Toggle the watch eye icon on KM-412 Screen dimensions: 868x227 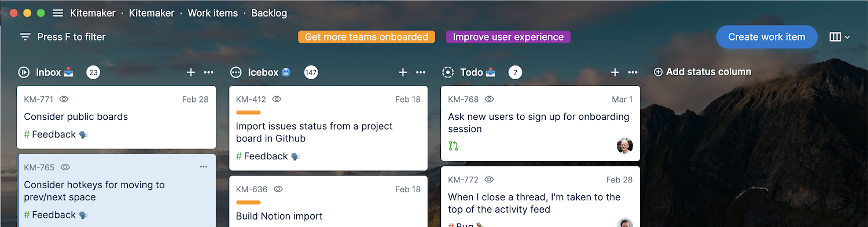277,99
